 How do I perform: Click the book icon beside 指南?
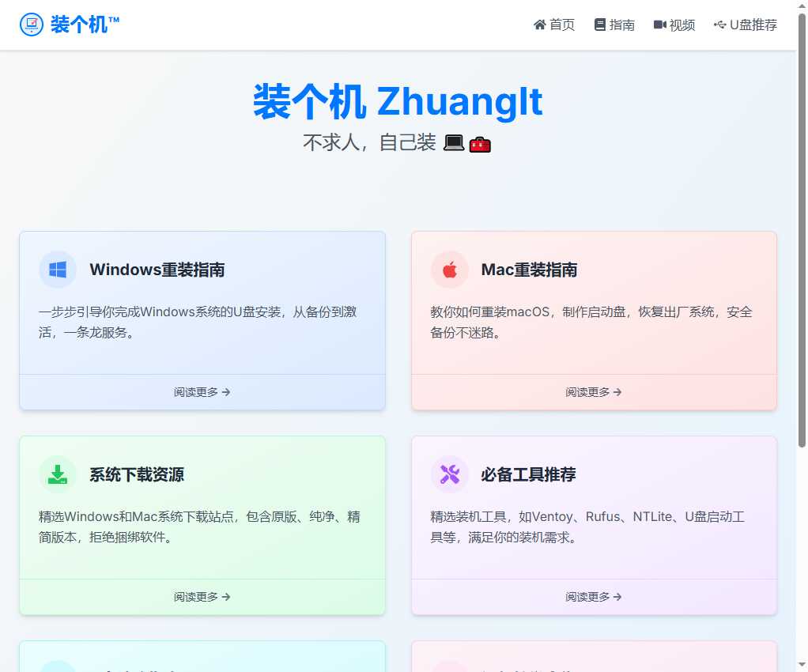[600, 25]
